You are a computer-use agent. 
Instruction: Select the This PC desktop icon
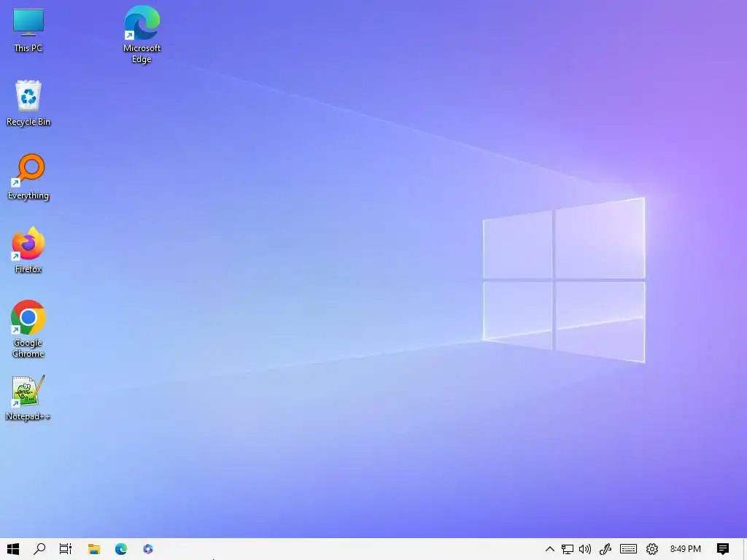28,31
